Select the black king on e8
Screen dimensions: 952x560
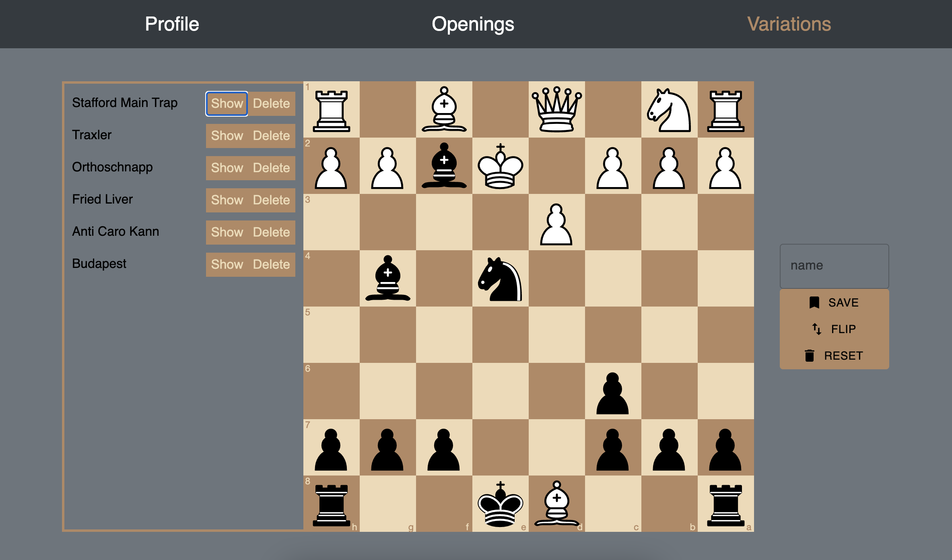pyautogui.click(x=500, y=505)
